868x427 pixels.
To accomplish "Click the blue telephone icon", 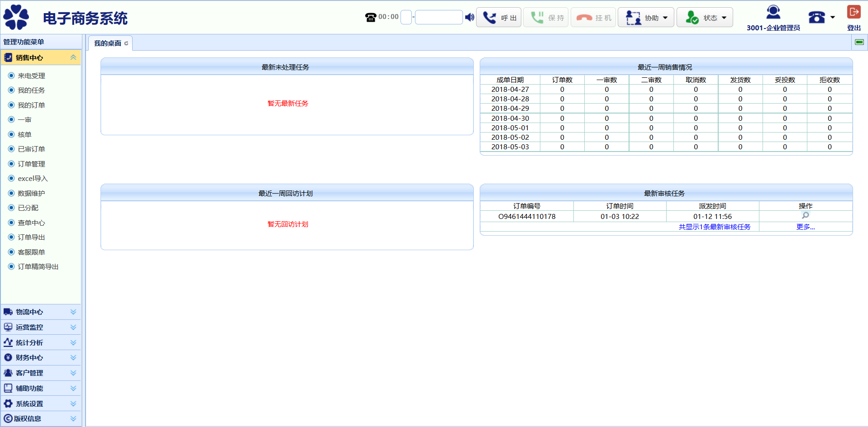I will pyautogui.click(x=817, y=17).
